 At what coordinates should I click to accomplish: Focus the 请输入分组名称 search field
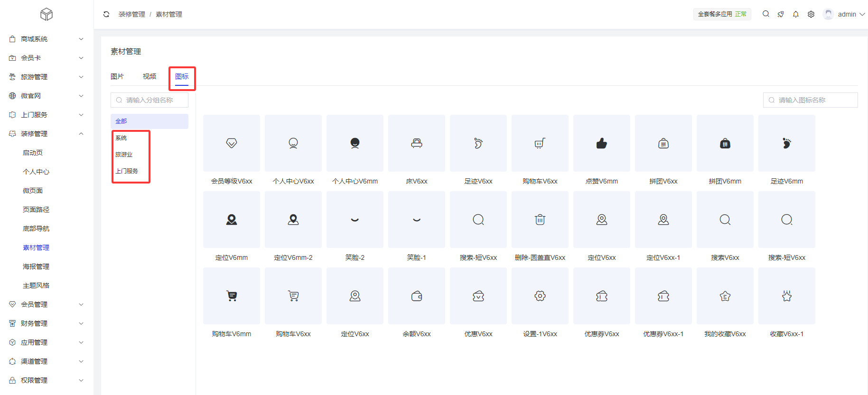(x=149, y=100)
